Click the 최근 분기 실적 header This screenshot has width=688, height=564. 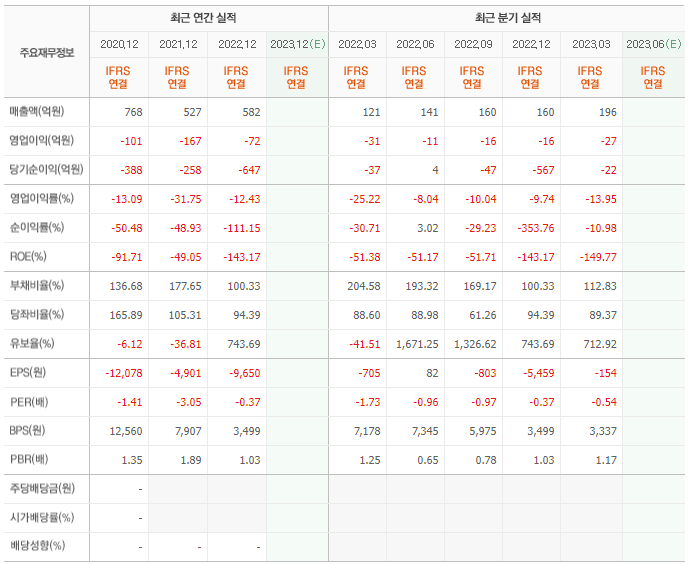click(x=508, y=18)
